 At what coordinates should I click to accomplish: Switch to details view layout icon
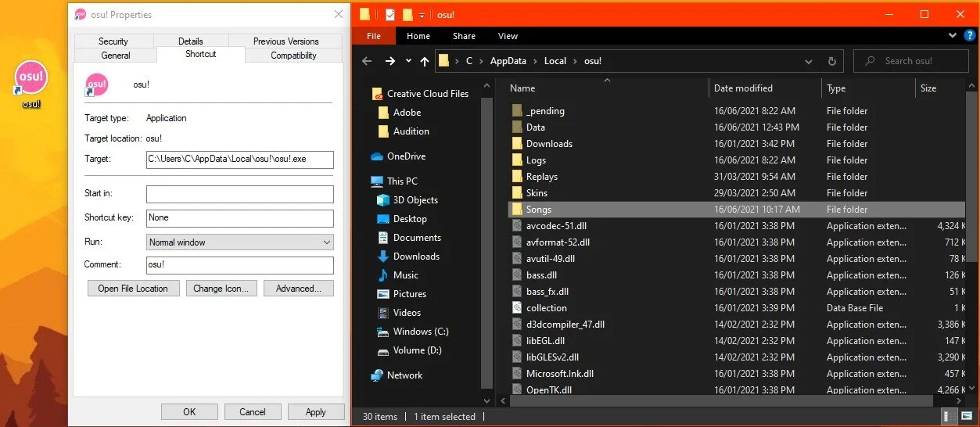click(x=949, y=417)
